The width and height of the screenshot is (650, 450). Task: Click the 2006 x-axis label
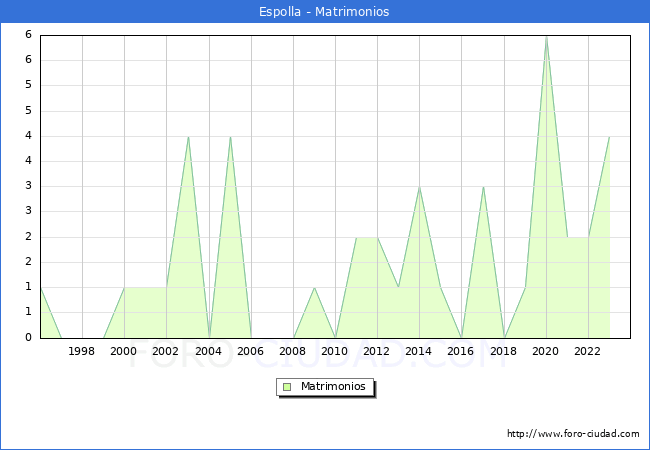[x=250, y=351]
